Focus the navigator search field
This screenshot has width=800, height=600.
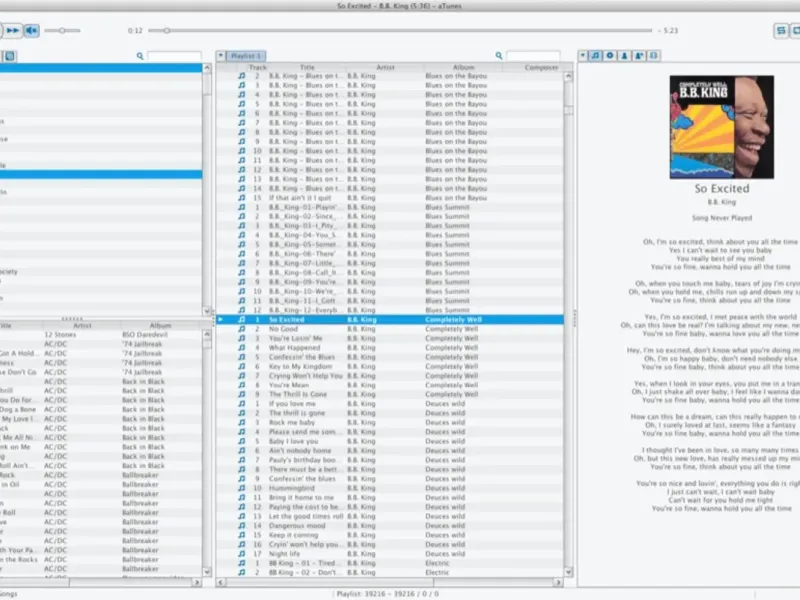[174, 56]
